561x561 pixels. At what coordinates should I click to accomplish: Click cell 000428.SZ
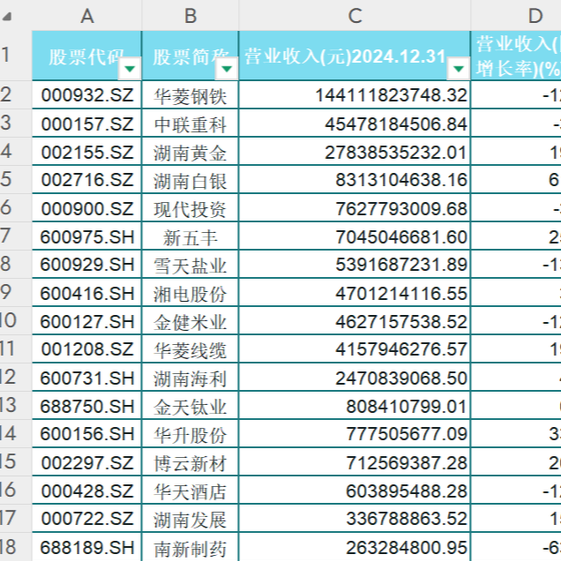87,490
